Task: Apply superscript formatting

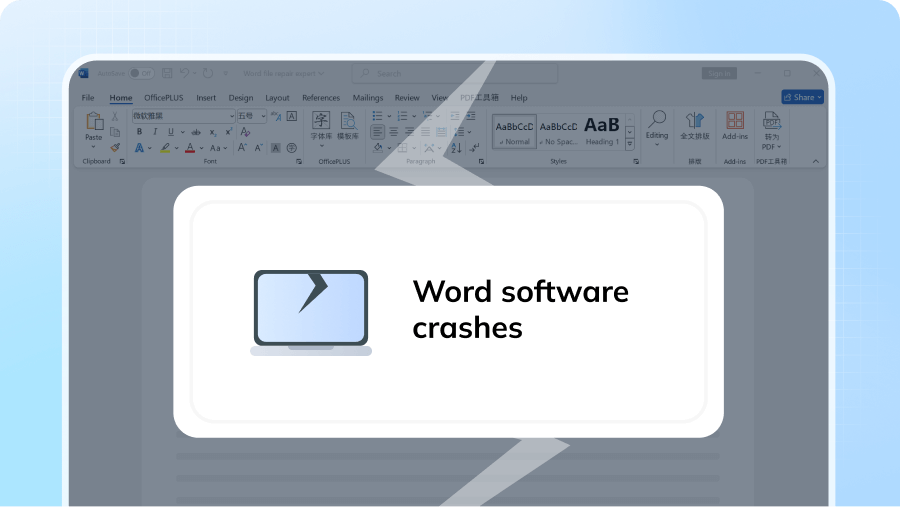Action: tap(228, 132)
